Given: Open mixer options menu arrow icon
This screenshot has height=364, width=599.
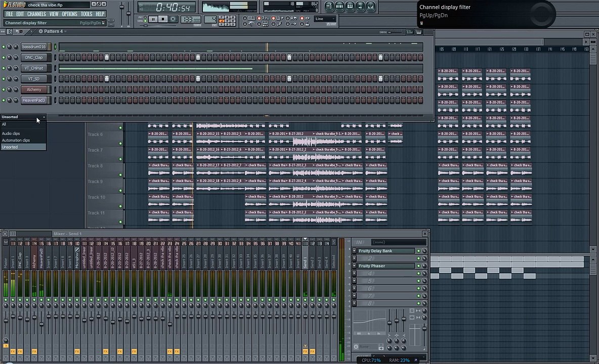Looking at the screenshot, I should [5, 234].
